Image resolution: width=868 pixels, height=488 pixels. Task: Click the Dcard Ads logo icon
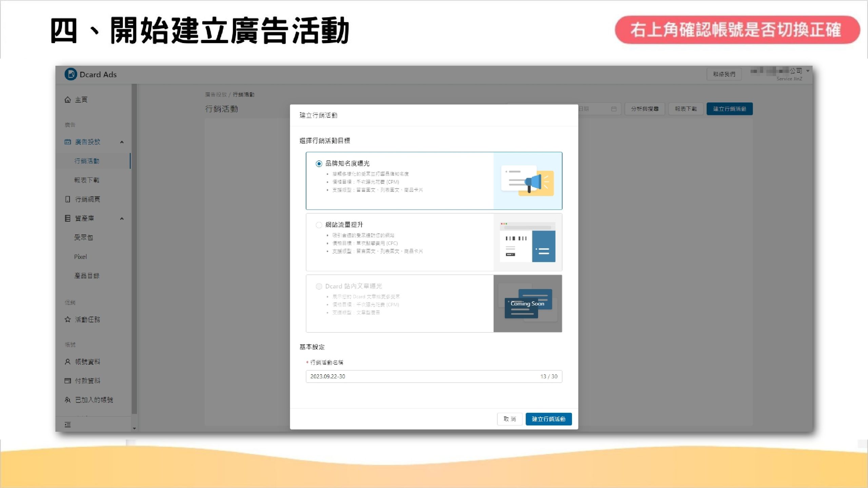pyautogui.click(x=71, y=74)
